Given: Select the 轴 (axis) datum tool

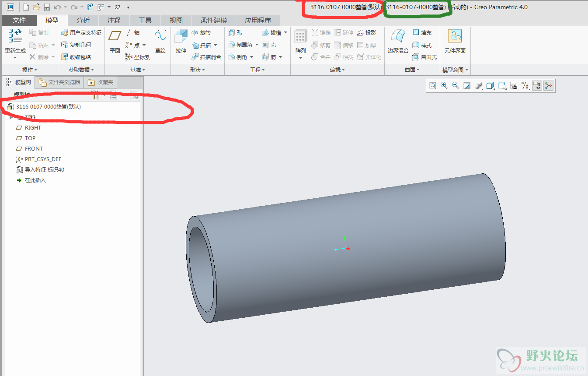Looking at the screenshot, I should tap(133, 32).
